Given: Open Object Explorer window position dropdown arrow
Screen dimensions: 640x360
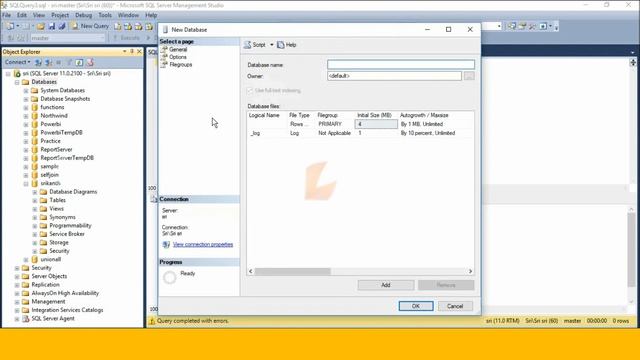Looking at the screenshot, I should click(124, 52).
